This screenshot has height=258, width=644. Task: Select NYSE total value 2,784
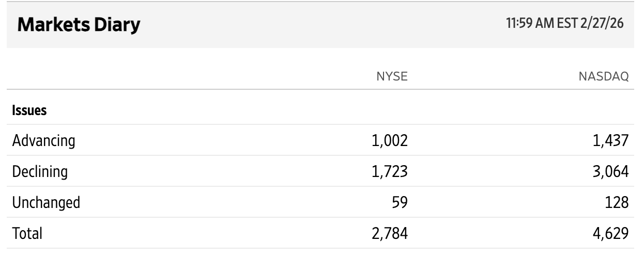tap(390, 233)
